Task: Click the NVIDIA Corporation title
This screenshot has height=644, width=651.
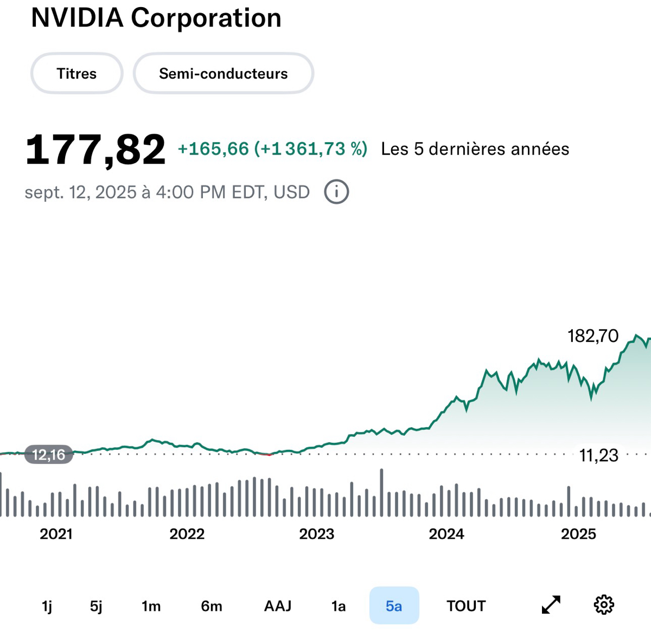Action: click(x=156, y=18)
